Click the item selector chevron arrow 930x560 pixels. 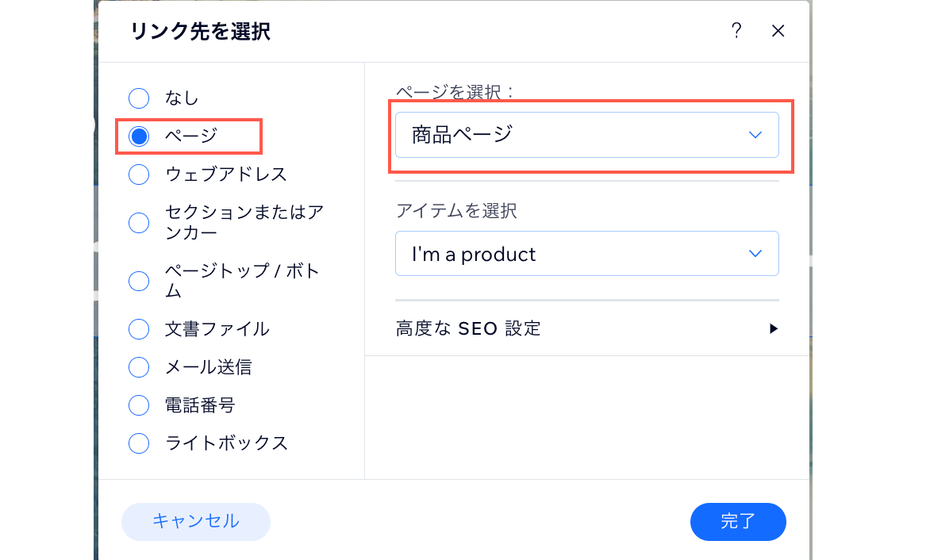pos(755,253)
